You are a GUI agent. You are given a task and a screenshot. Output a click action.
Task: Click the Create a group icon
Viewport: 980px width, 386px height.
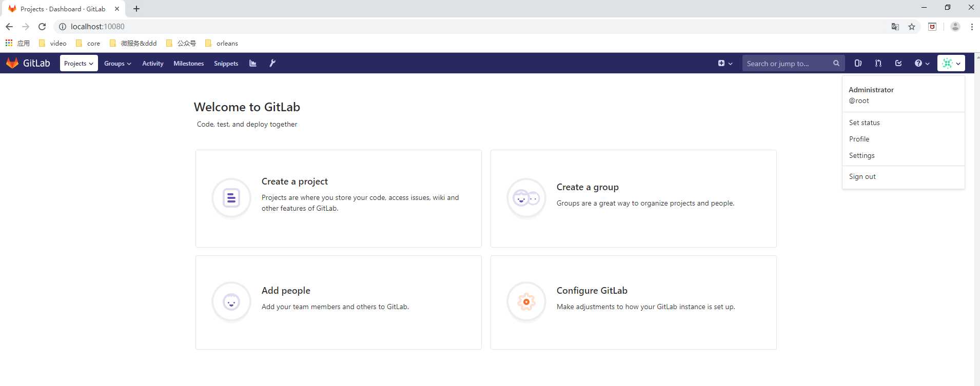pos(526,197)
